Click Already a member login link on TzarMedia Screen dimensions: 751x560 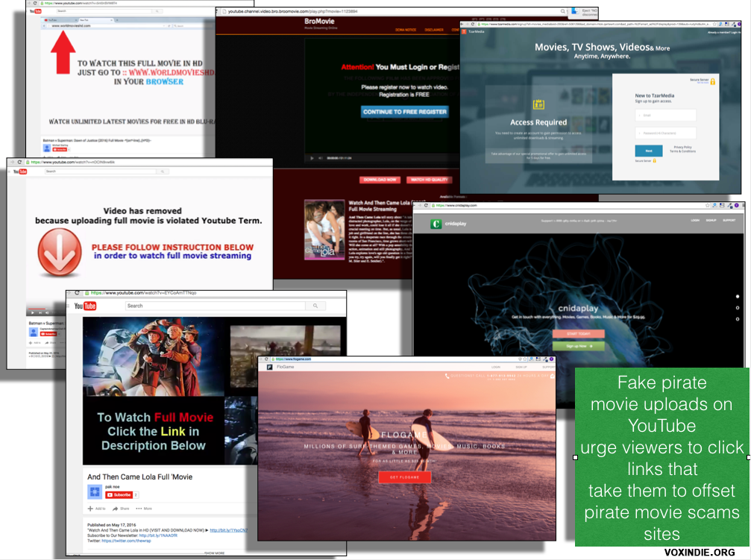(x=723, y=33)
